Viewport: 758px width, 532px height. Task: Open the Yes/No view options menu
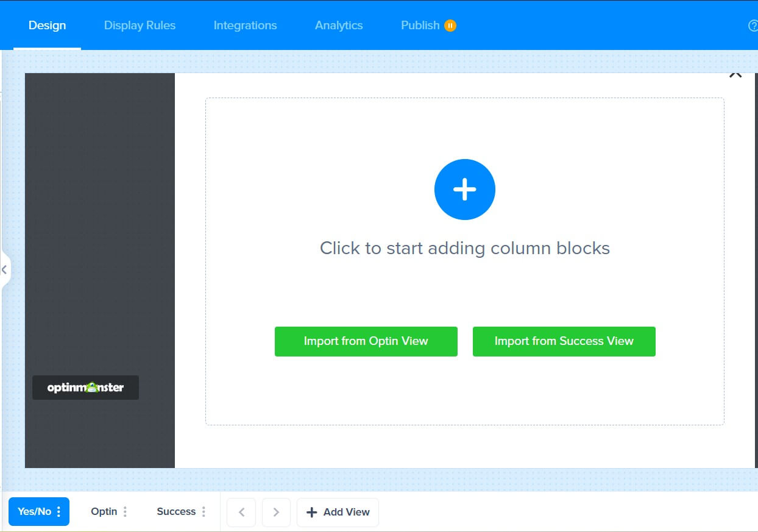[58, 512]
